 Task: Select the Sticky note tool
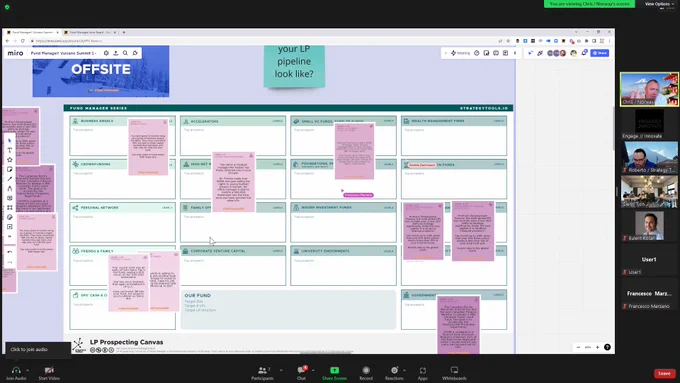point(10,169)
